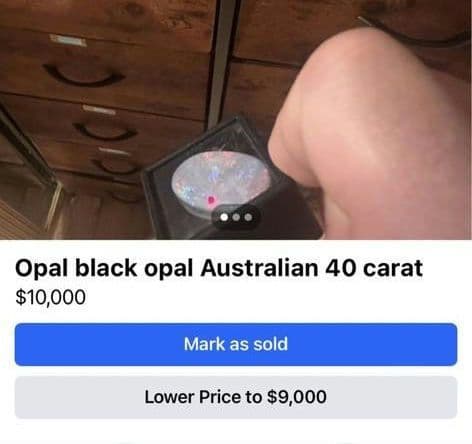Image resolution: width=472 pixels, height=444 pixels.
Task: Click the silver label on top drawer
Action: click(68, 40)
